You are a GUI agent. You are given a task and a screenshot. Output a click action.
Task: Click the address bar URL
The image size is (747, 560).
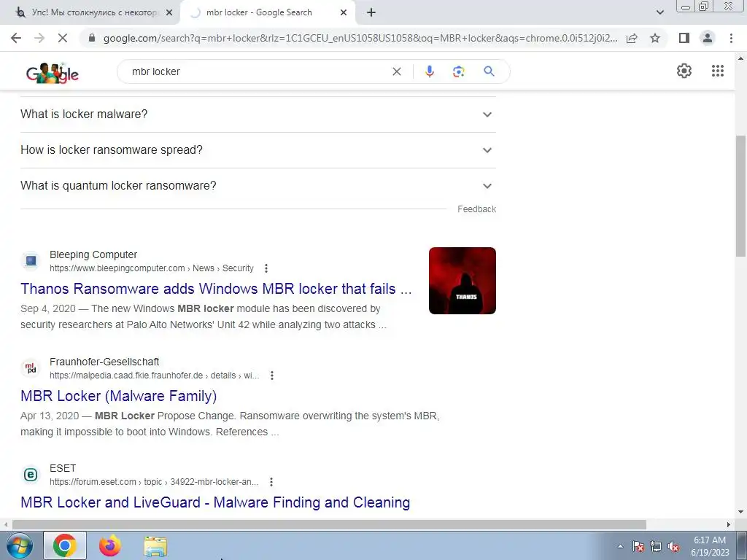pyautogui.click(x=360, y=38)
